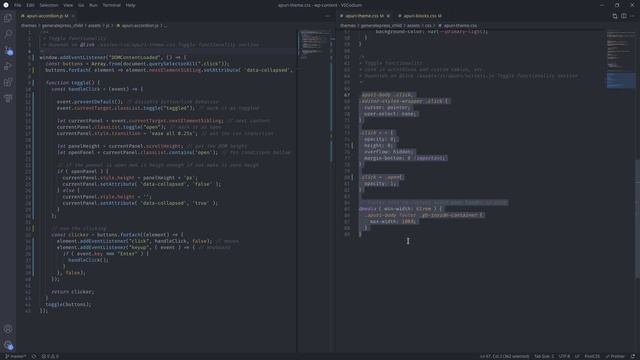Click the errors and warnings status indicator
This screenshot has height=360, width=640.
click(50, 356)
